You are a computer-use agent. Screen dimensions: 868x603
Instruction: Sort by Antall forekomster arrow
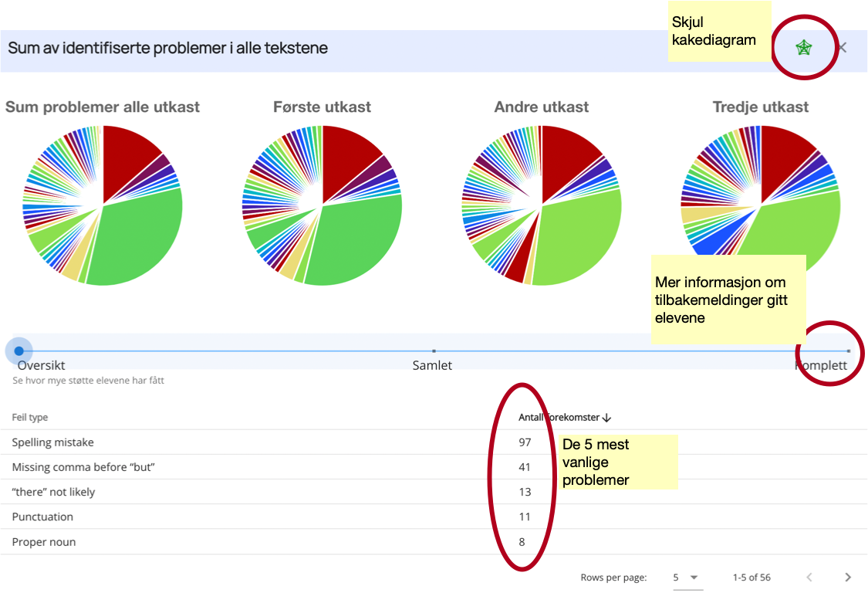point(606,418)
